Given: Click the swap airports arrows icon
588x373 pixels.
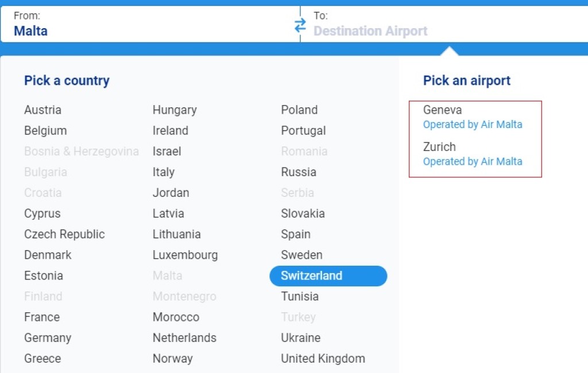Looking at the screenshot, I should click(300, 25).
